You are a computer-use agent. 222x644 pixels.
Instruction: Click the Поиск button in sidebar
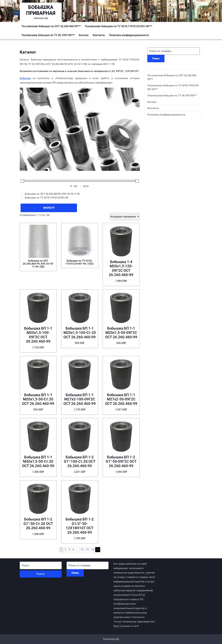pyautogui.click(x=156, y=58)
